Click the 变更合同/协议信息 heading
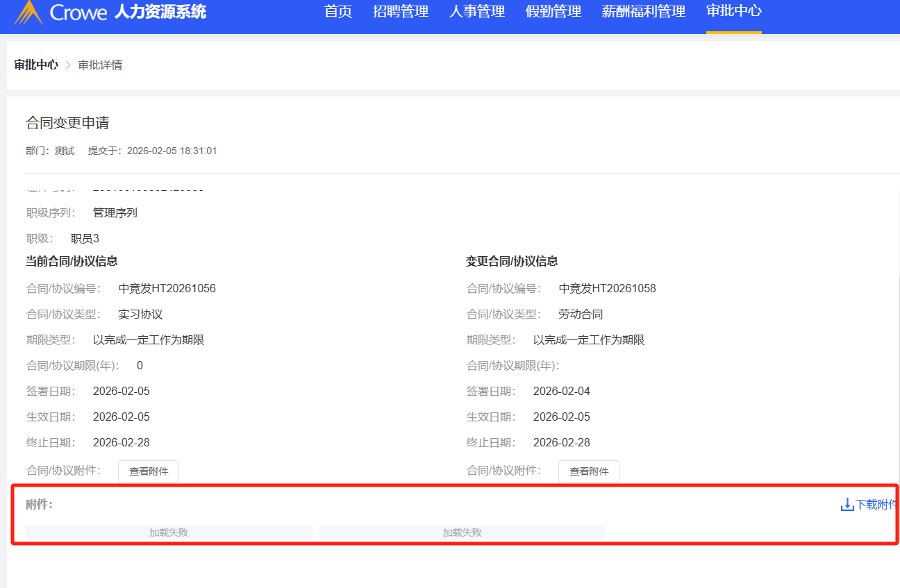The height and width of the screenshot is (588, 900). (512, 262)
